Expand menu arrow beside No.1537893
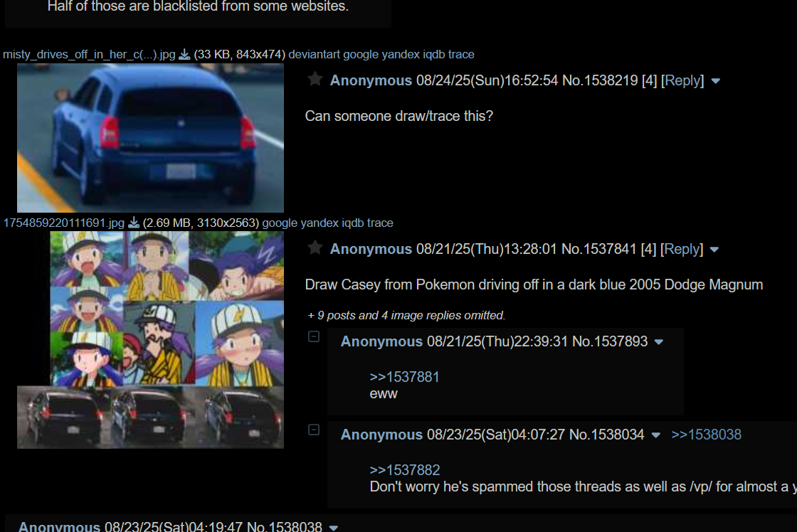Screen dimensions: 797x532 pos(659,342)
